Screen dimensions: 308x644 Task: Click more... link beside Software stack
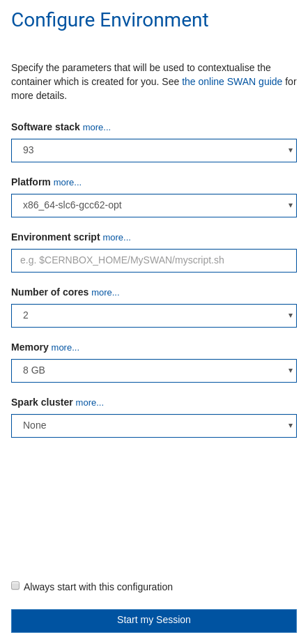[96, 128]
